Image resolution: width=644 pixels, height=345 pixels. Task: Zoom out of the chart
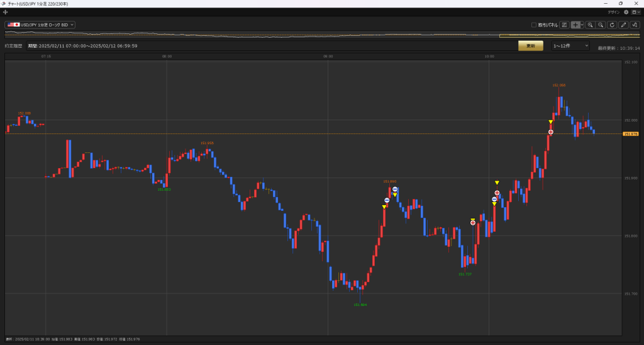[x=601, y=25]
